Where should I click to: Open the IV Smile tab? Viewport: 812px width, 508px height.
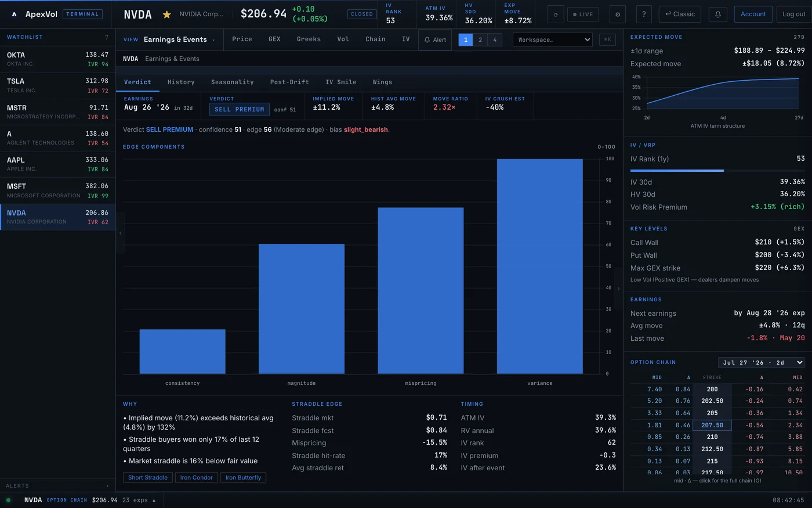(x=341, y=82)
